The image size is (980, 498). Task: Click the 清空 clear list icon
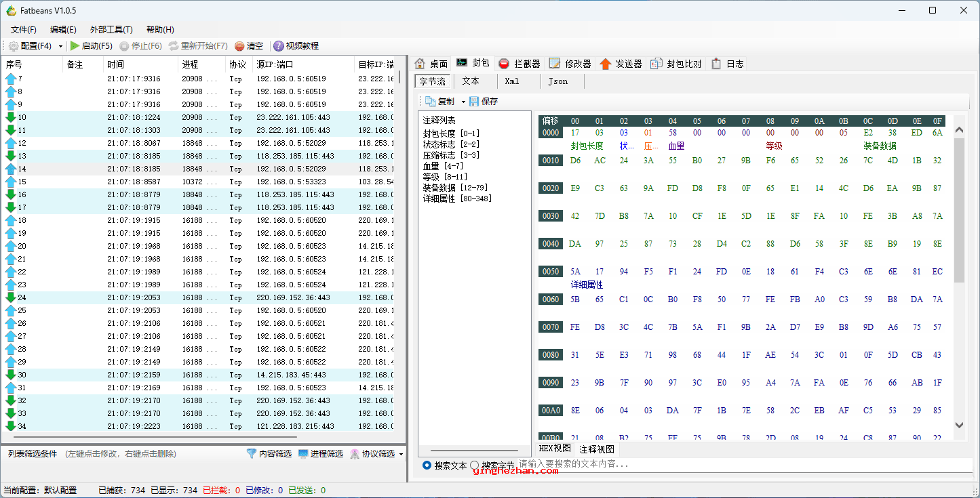pos(239,46)
